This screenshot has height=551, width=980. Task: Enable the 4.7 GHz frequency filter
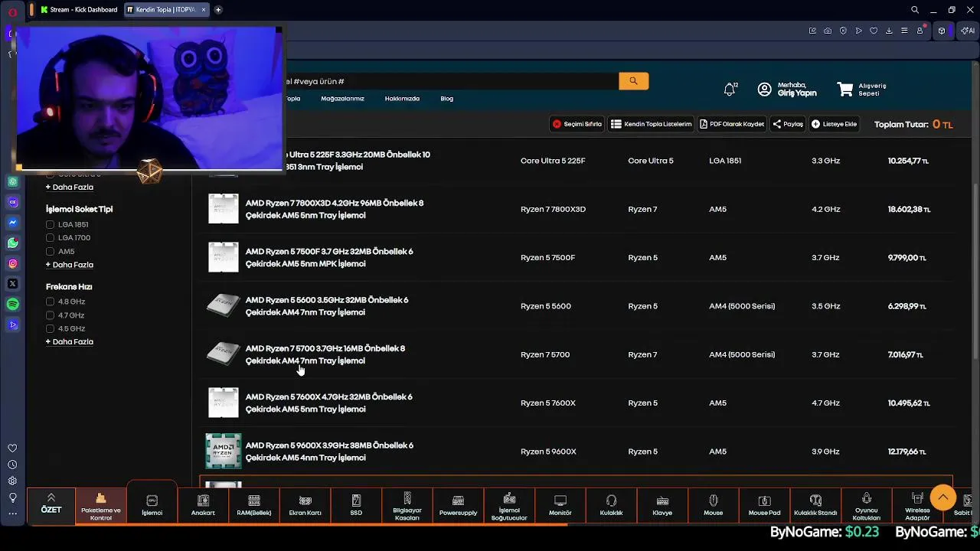coord(50,315)
